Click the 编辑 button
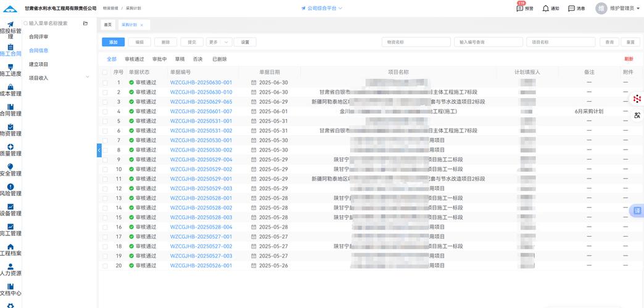This screenshot has width=644, height=308. 139,42
